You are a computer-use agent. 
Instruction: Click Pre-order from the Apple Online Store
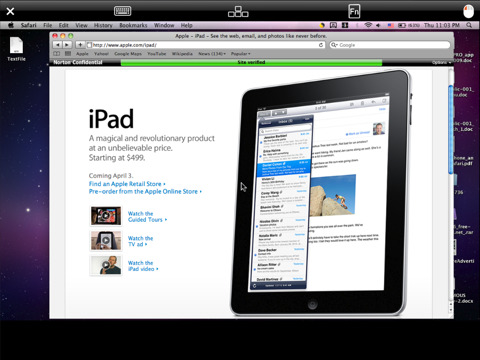coord(145,192)
